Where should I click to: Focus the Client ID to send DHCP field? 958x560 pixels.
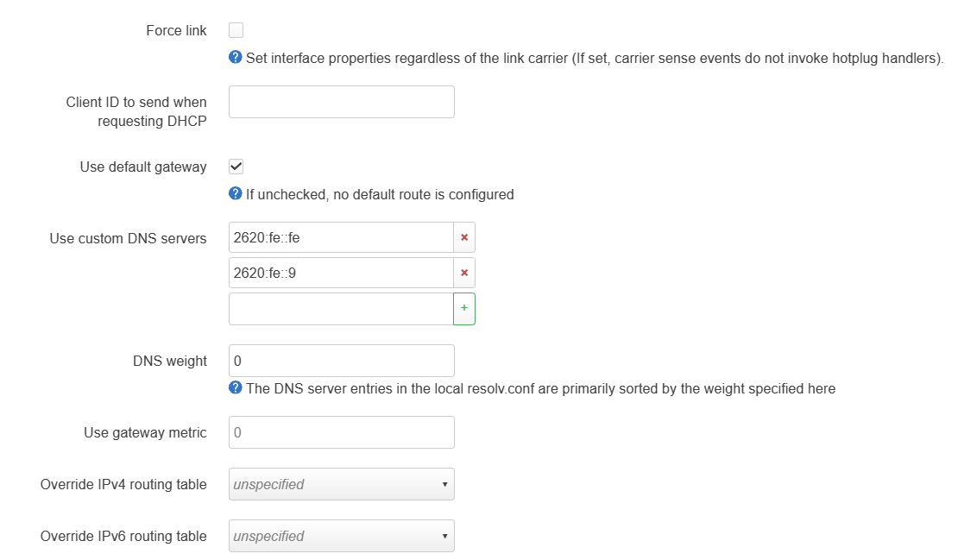pyautogui.click(x=342, y=102)
